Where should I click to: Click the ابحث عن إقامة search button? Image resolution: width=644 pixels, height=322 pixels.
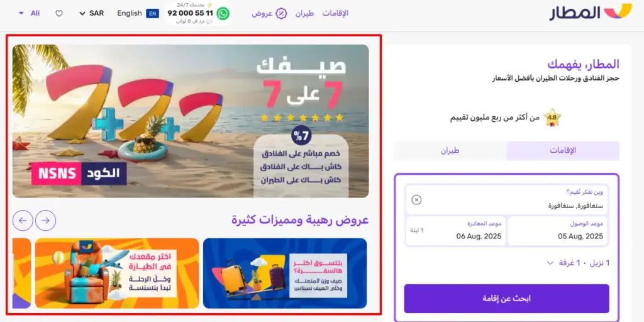(506, 299)
